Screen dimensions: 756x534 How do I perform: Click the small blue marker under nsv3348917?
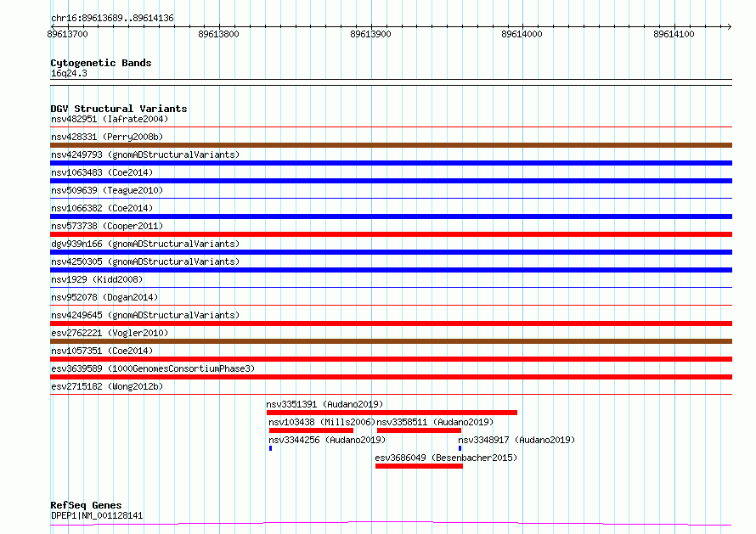click(460, 448)
